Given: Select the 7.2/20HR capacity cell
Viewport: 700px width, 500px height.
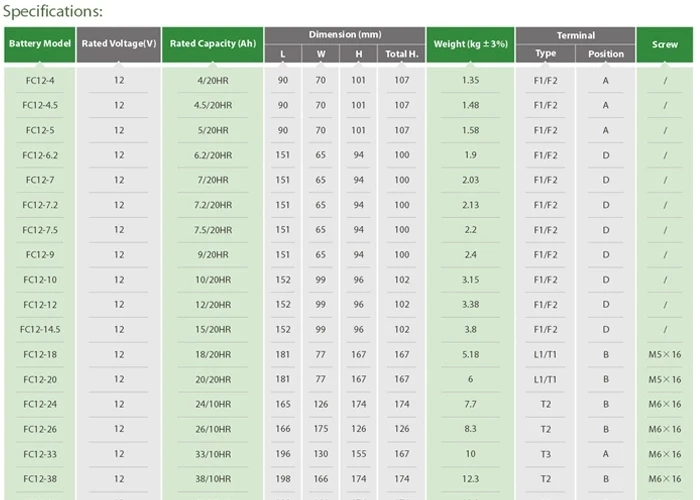Looking at the screenshot, I should 214,205.
